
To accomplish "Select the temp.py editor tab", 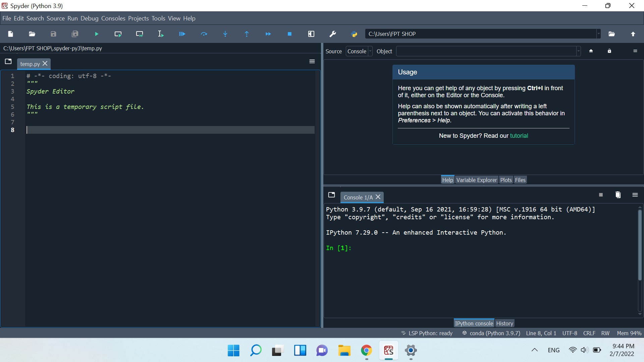I will [x=30, y=64].
